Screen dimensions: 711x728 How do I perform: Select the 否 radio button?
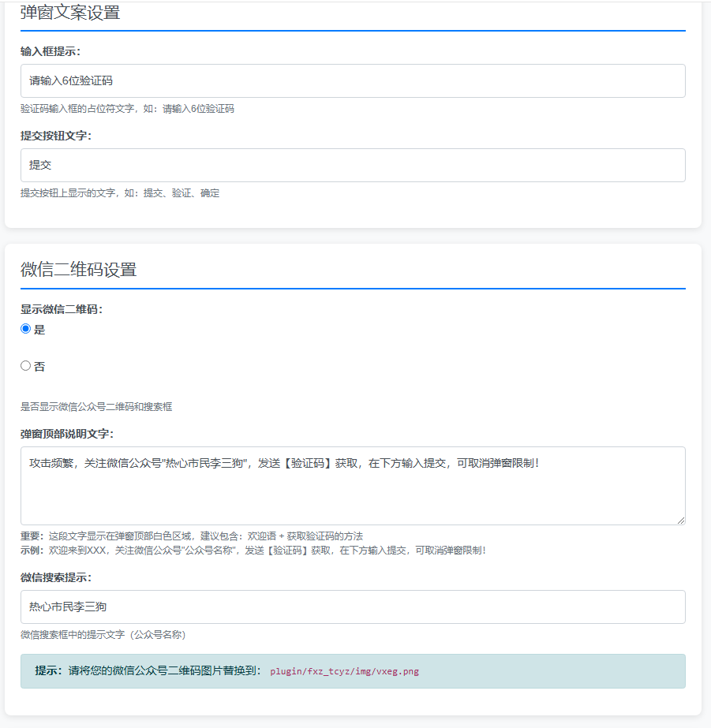[26, 366]
